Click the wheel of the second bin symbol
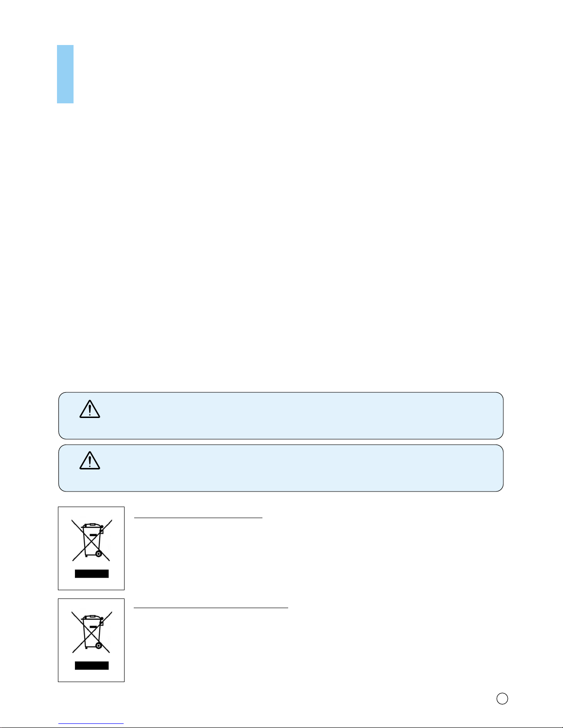The height and width of the screenshot is (728, 563). [x=98, y=645]
